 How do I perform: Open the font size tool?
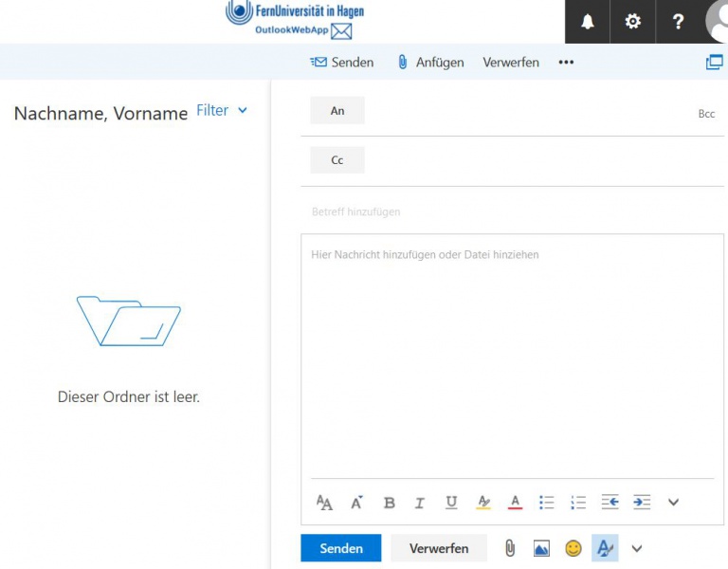pyautogui.click(x=324, y=502)
